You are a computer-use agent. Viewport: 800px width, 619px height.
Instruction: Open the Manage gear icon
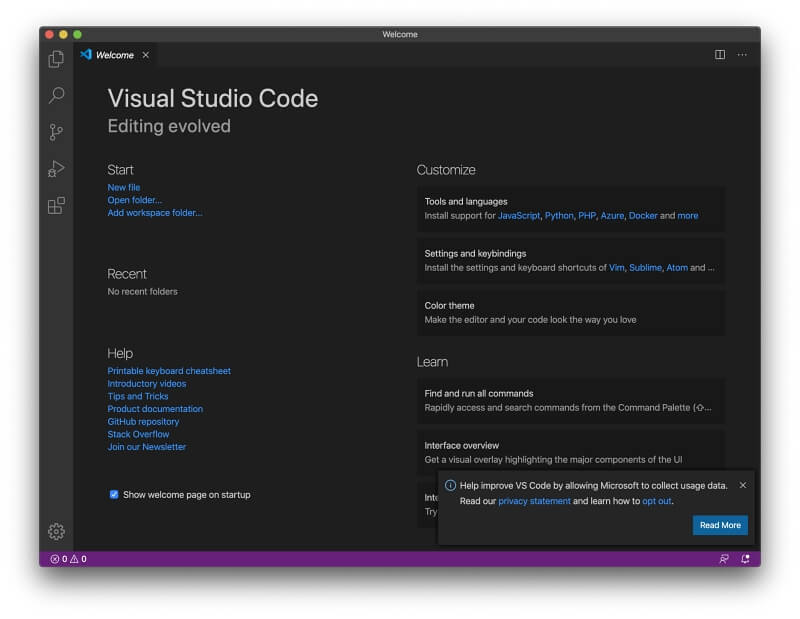tap(56, 531)
